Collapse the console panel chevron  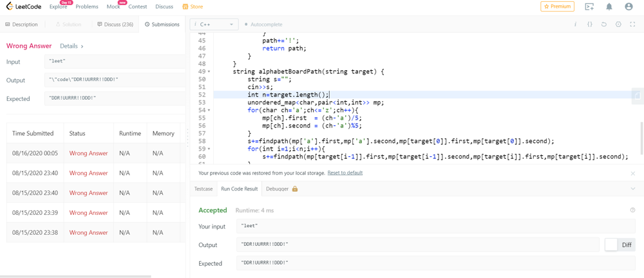(632, 189)
